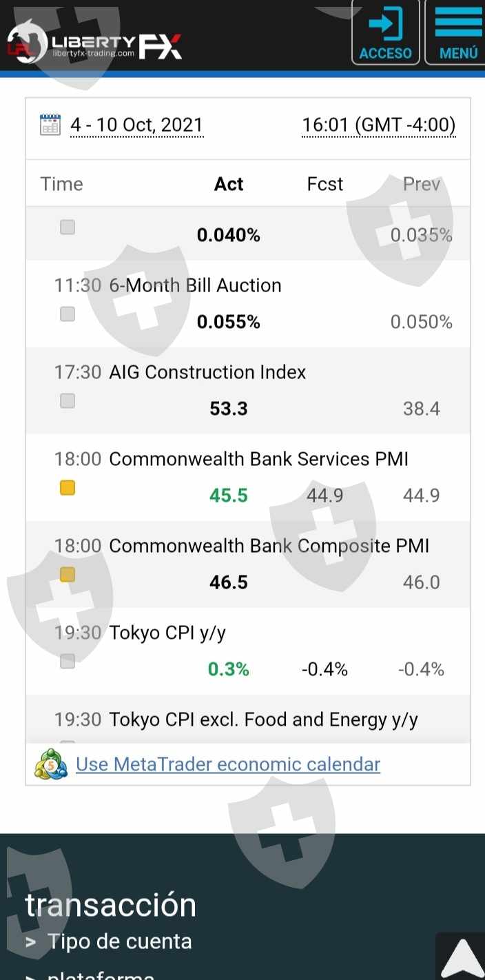Toggle checkbox for AIG Construction Index
The width and height of the screenshot is (485, 980).
(68, 401)
